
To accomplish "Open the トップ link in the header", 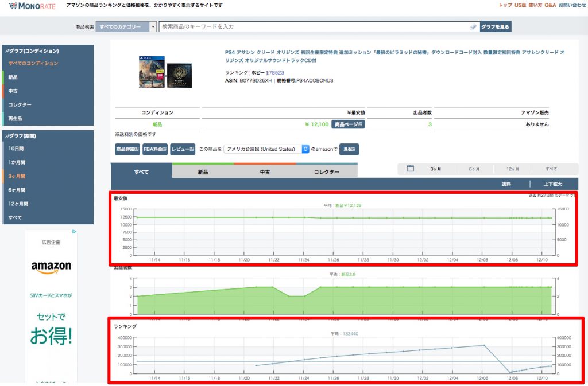I will [505, 5].
